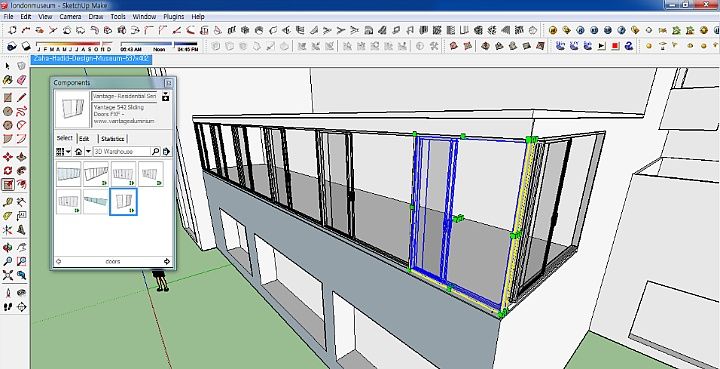
Task: Click the Components search magnifier button
Action: click(156, 151)
